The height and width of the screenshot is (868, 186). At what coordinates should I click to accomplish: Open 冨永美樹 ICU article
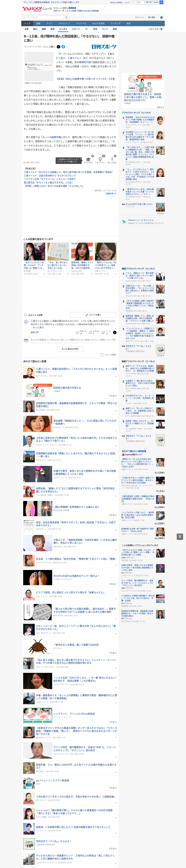point(85,422)
